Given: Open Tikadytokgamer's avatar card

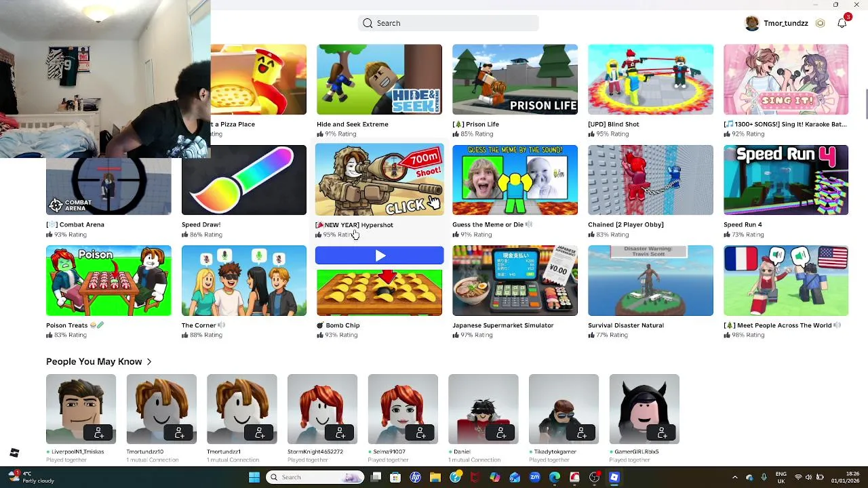Looking at the screenshot, I should 564,409.
